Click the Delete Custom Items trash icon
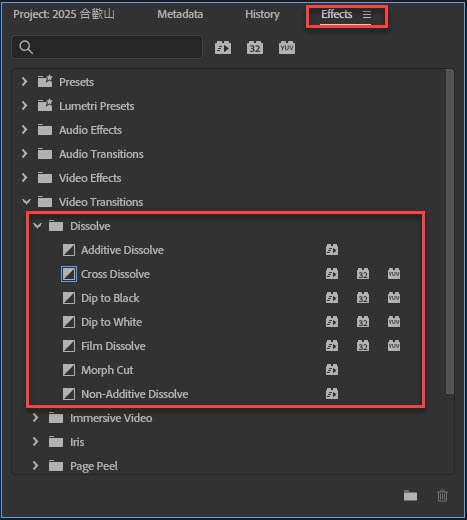This screenshot has height=520, width=467. click(x=442, y=496)
